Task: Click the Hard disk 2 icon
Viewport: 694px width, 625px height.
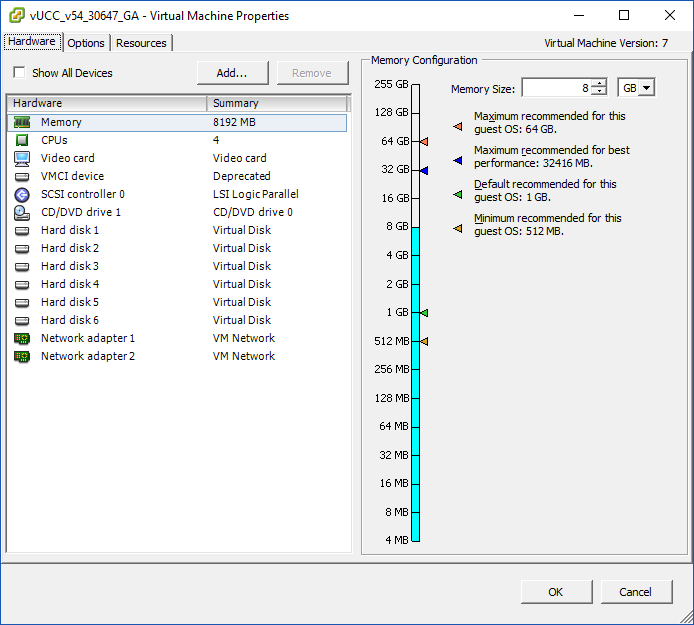Action: 22,249
